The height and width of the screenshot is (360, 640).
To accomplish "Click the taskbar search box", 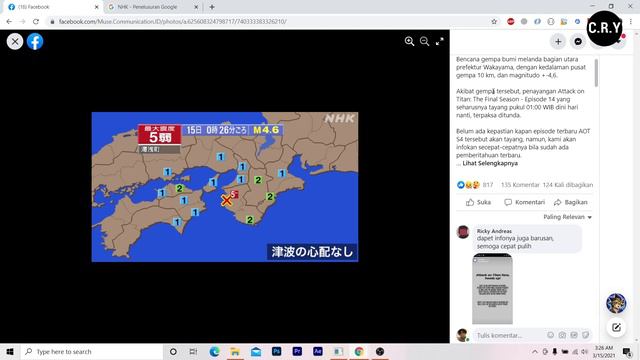I will coord(92,351).
